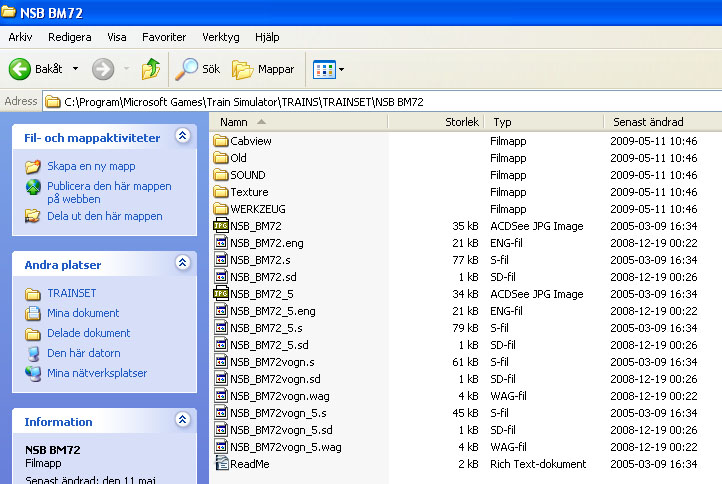Sort by the Storlek column header
The image size is (722, 484).
pos(436,122)
